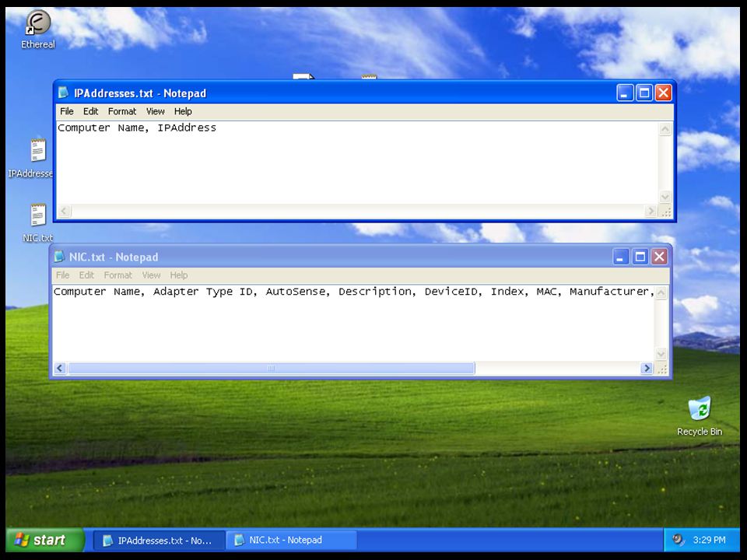This screenshot has width=747, height=560.
Task: Open File menu in IPAddresses.txt Notepad
Action: pos(67,111)
